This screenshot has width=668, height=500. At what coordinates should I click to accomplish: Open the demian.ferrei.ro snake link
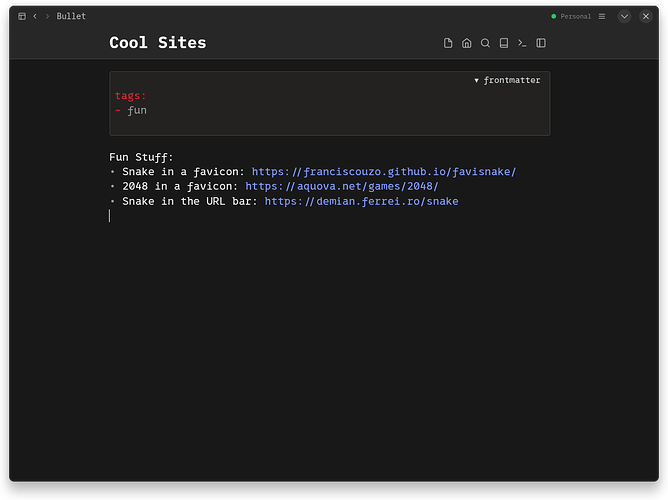361,201
